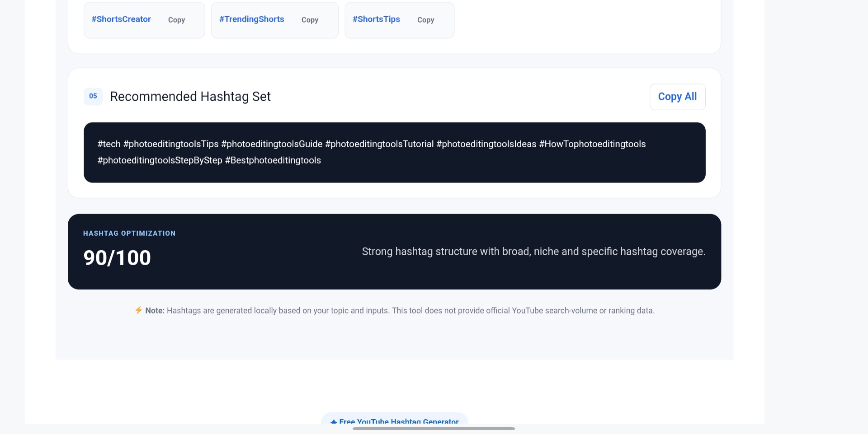
Task: Copy the #ShortsTips hashtag
Action: pos(425,20)
